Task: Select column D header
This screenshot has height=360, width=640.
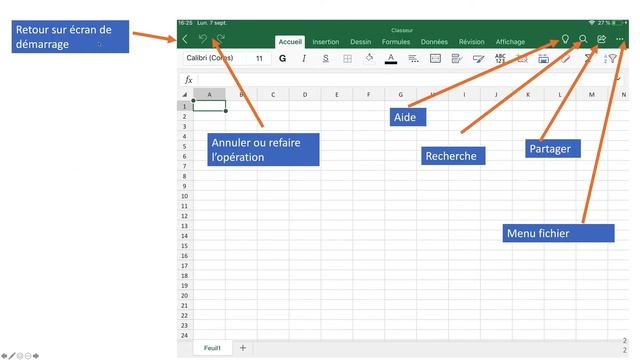Action: [x=305, y=95]
